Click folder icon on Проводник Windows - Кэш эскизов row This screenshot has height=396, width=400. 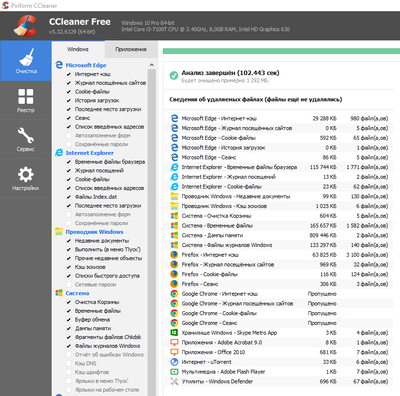174,206
